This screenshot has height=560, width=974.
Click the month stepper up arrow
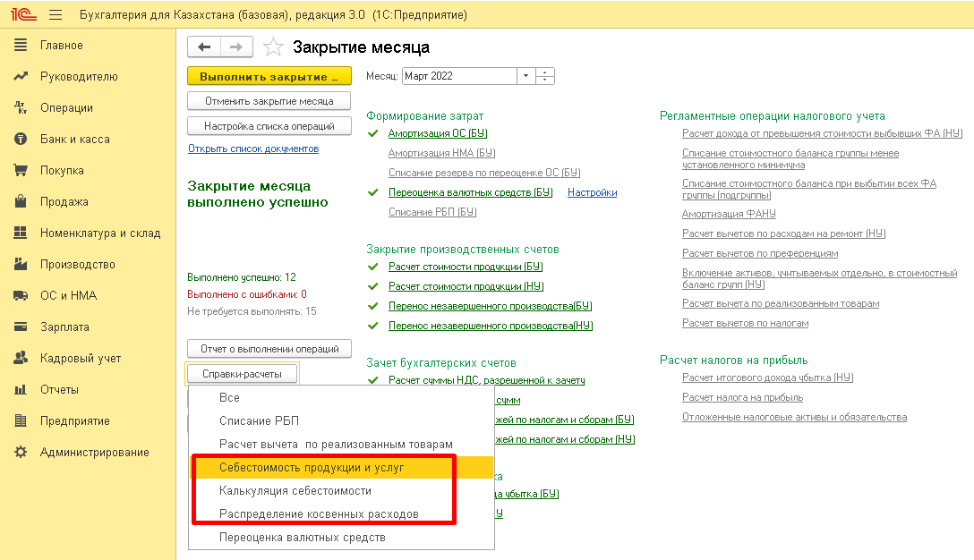pos(544,72)
